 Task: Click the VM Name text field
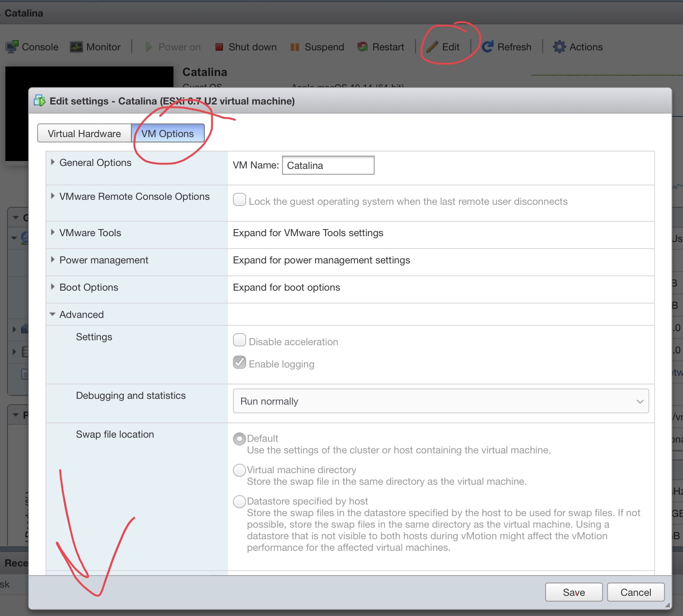tap(328, 165)
